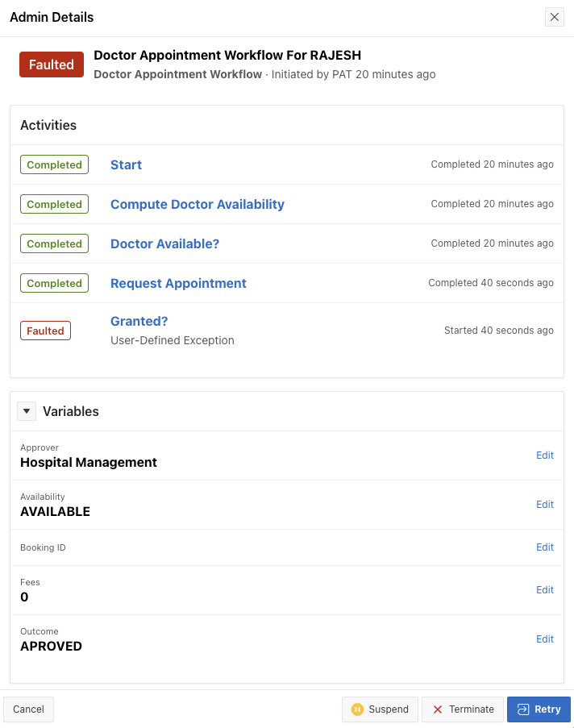The width and height of the screenshot is (574, 728).
Task: Click the Suspend button
Action: [380, 709]
